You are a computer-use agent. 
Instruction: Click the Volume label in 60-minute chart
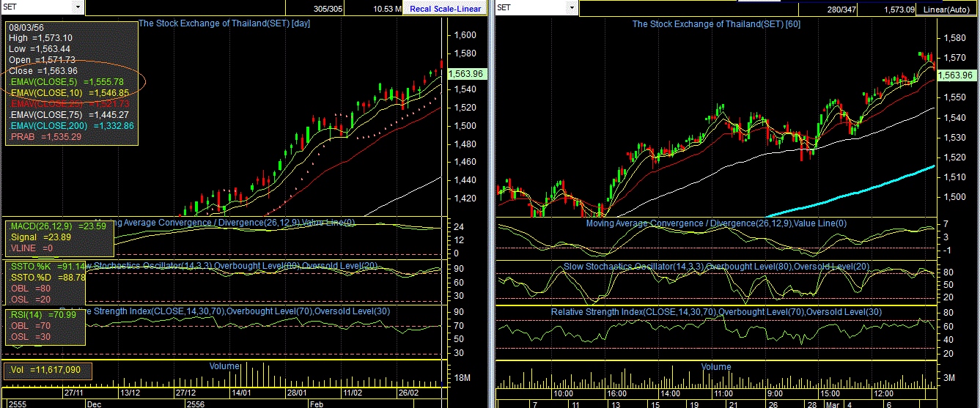(x=716, y=367)
